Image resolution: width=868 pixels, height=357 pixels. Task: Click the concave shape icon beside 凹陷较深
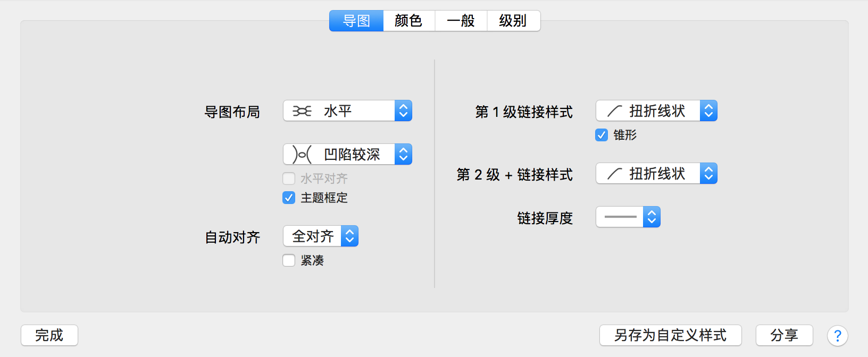click(302, 155)
